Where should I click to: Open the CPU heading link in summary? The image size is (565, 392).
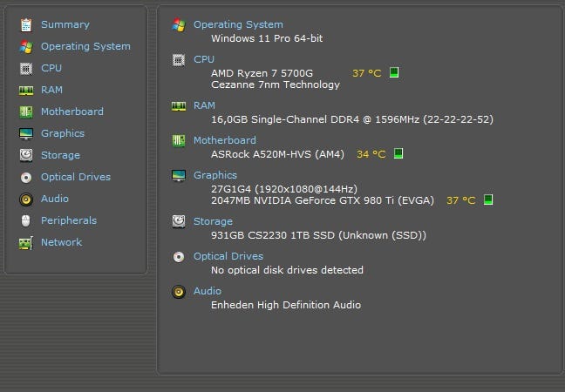coord(203,59)
